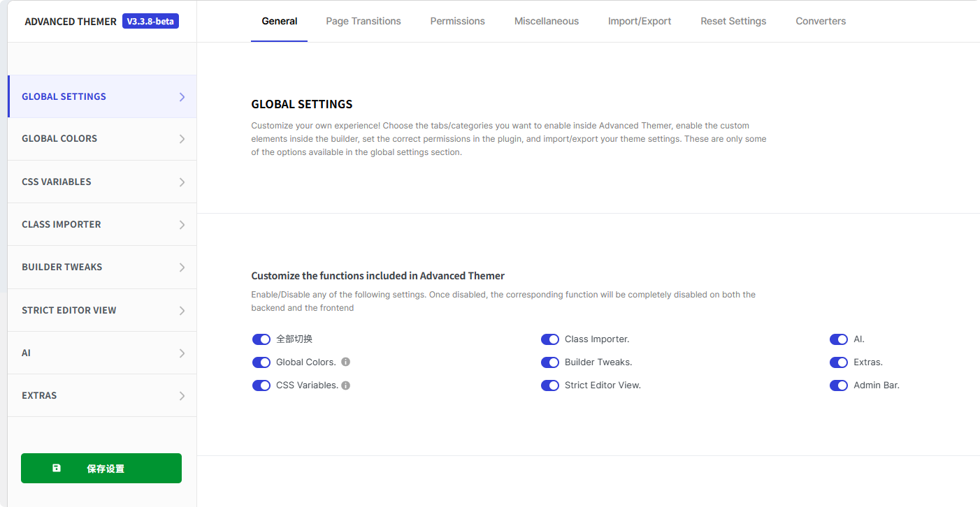Click the Advanced Themer title
The width and height of the screenshot is (980, 507).
pyautogui.click(x=71, y=22)
